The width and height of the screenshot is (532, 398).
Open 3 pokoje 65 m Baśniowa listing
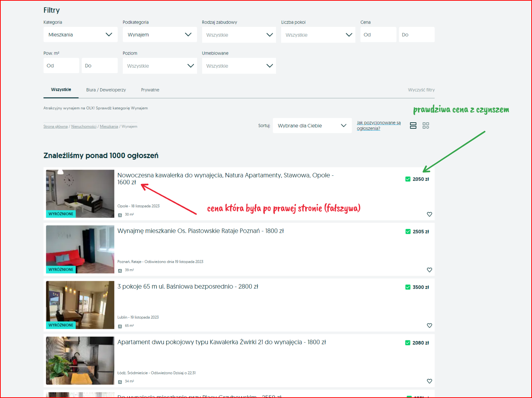coord(188,286)
